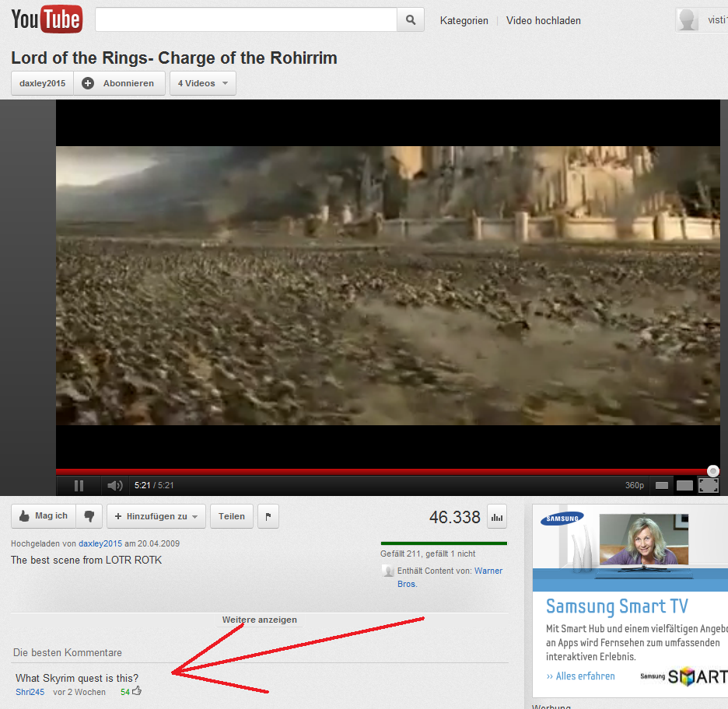The height and width of the screenshot is (709, 728).
Task: Open Kategorien in top navigation
Action: pos(464,20)
